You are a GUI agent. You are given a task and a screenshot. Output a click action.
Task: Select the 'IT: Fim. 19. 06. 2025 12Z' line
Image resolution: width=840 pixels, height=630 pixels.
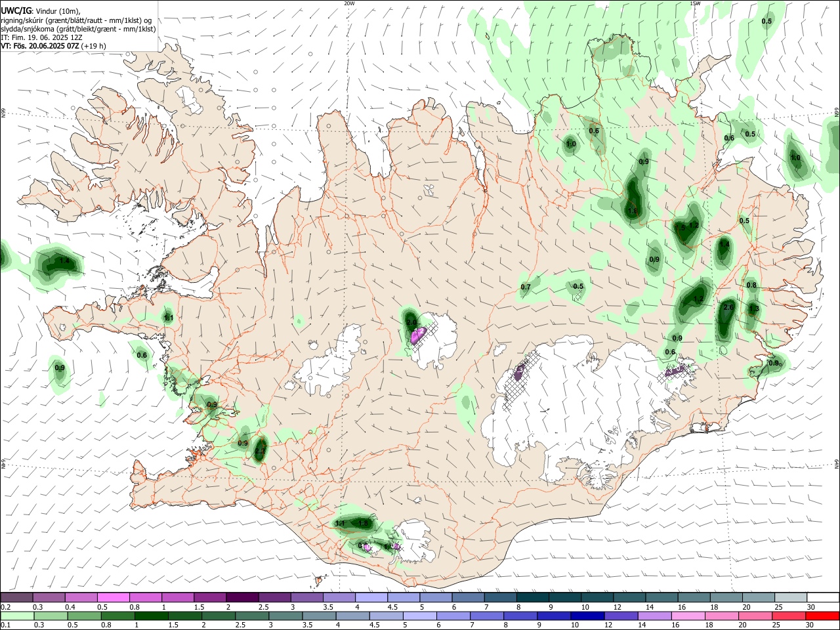[42, 37]
